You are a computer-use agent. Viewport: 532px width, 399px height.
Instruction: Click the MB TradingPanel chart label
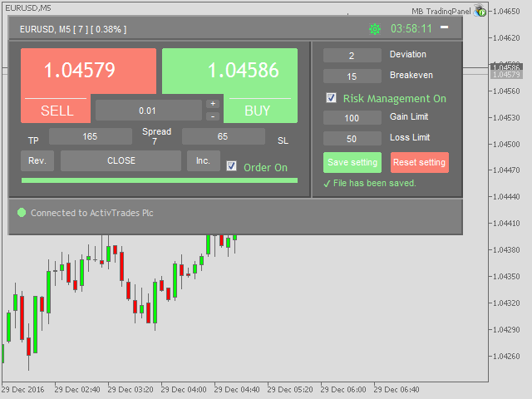coord(441,11)
